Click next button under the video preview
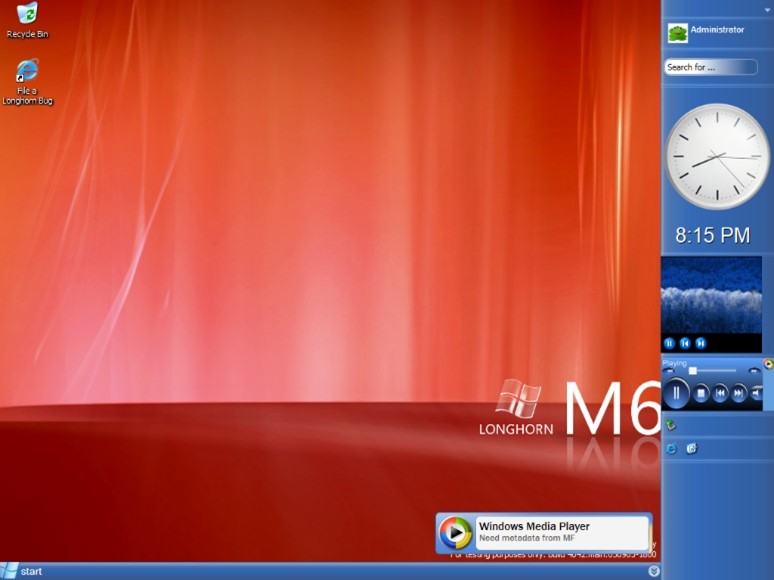Viewport: 774px width, 580px height. [700, 343]
